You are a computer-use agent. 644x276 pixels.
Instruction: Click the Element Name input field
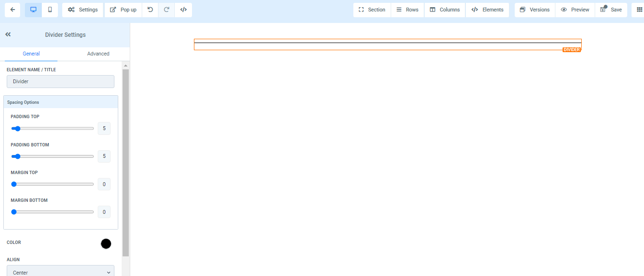tap(60, 81)
